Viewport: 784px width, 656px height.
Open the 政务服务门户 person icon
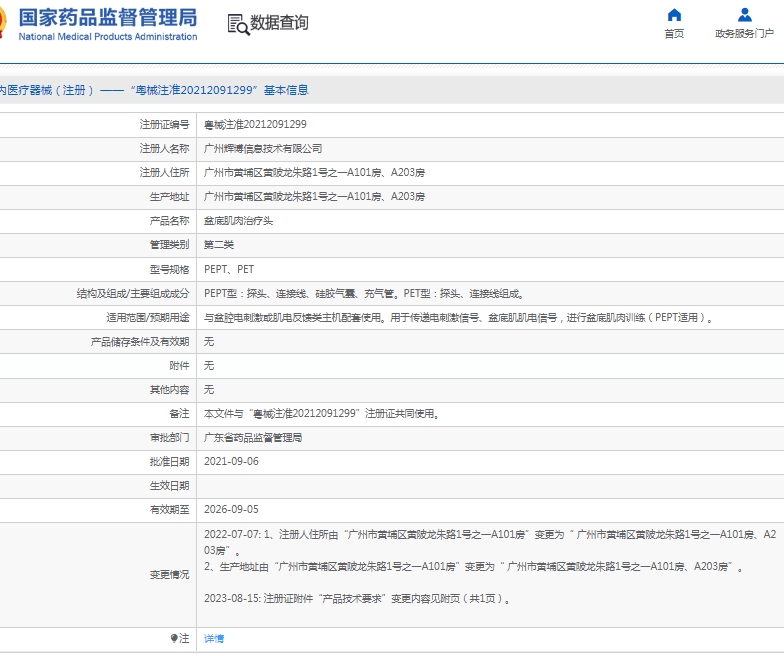(744, 14)
